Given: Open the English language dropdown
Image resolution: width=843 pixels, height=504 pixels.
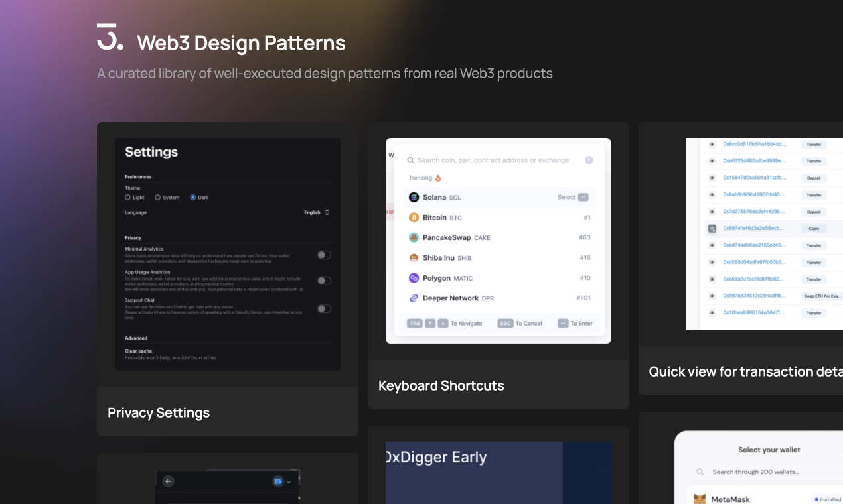Looking at the screenshot, I should coord(317,212).
